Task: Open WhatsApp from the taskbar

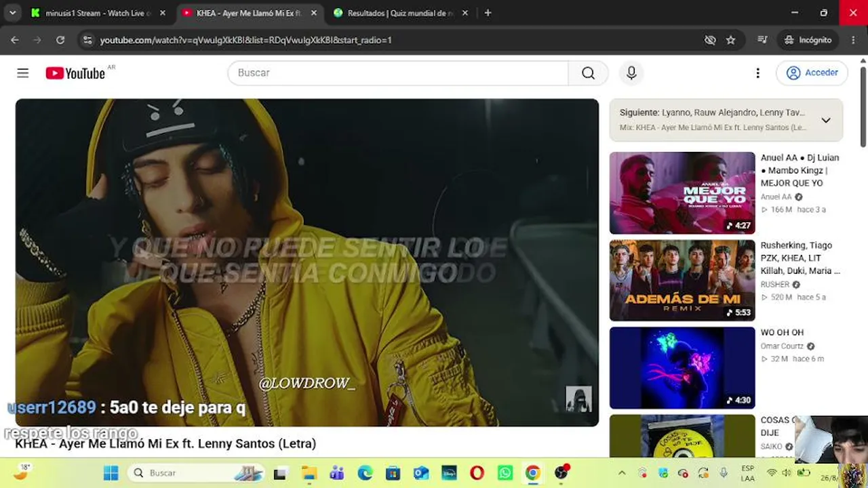Action: pyautogui.click(x=505, y=473)
